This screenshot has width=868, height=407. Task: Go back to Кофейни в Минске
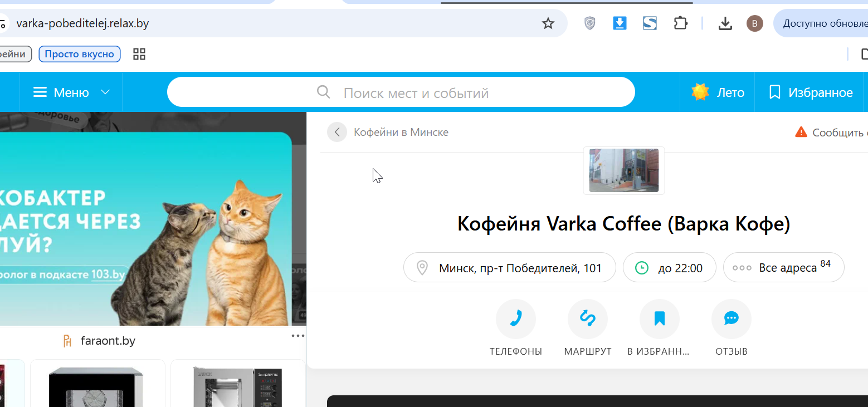coord(337,132)
